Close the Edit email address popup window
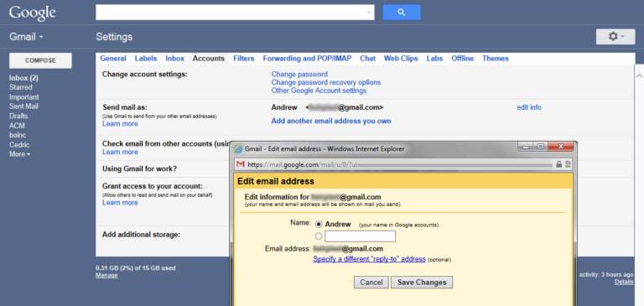Viewport: 644px width, 306px height. pyautogui.click(x=561, y=147)
